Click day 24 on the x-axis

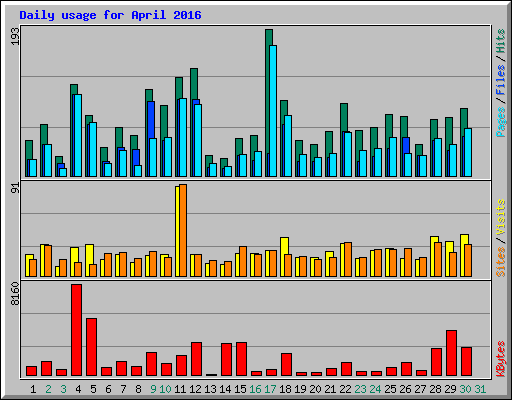tap(375, 389)
